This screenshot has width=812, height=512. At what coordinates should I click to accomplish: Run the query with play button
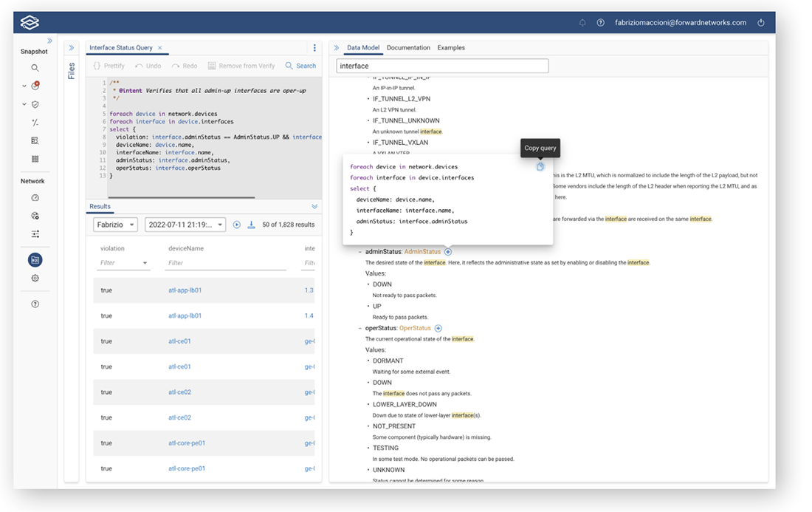[x=237, y=225]
